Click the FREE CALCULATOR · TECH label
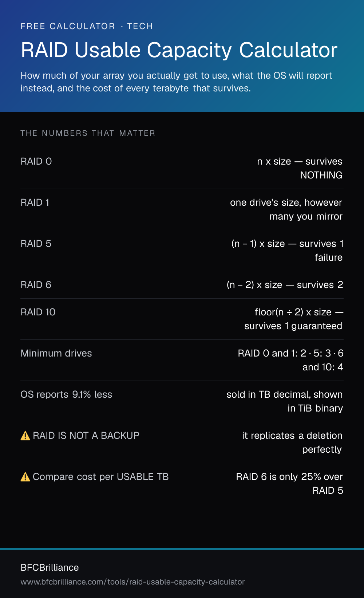 (87, 26)
